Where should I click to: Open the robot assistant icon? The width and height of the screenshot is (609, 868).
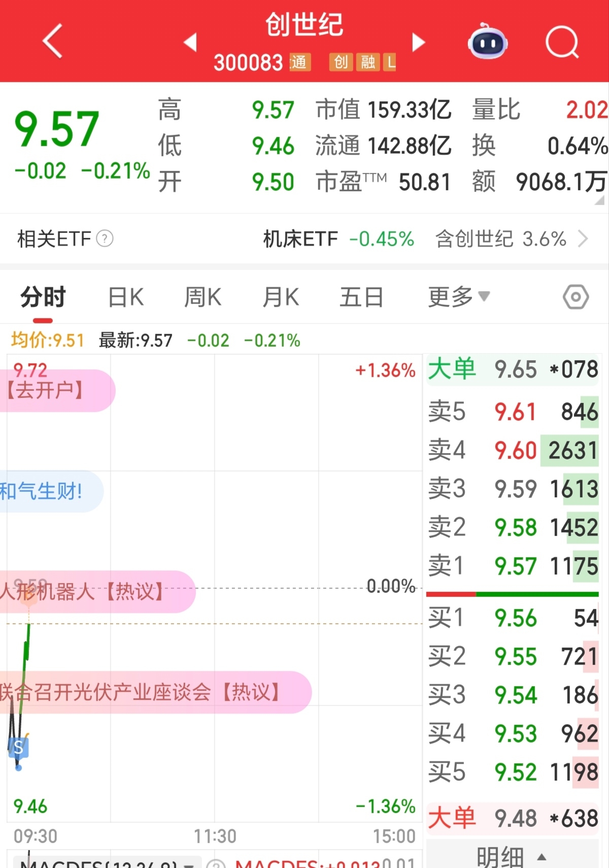click(487, 42)
